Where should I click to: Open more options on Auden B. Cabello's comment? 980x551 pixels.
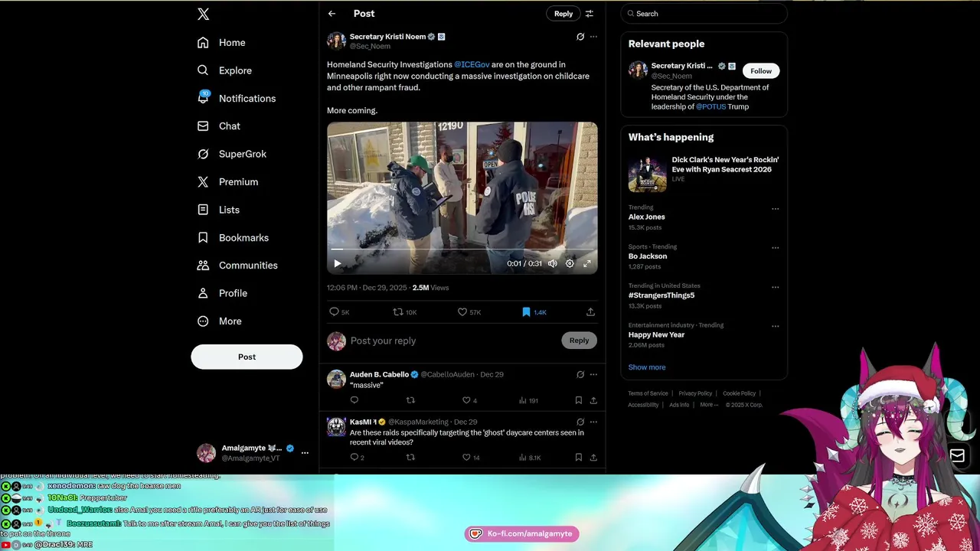tap(593, 375)
